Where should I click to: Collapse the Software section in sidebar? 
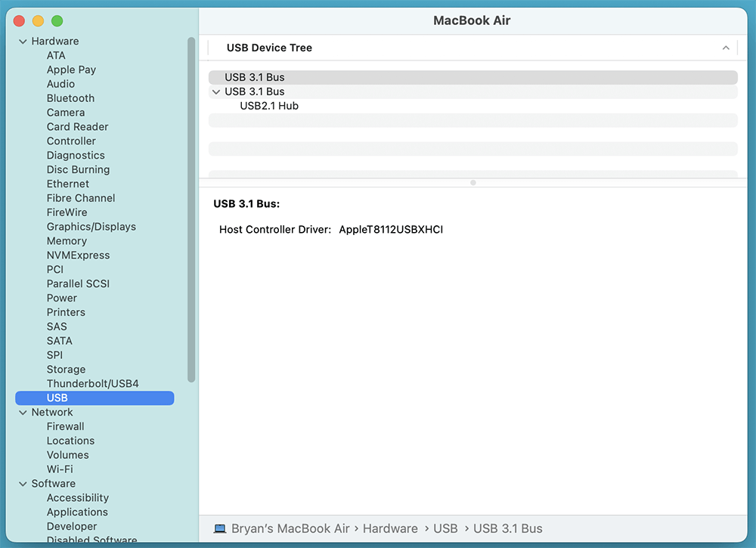23,484
